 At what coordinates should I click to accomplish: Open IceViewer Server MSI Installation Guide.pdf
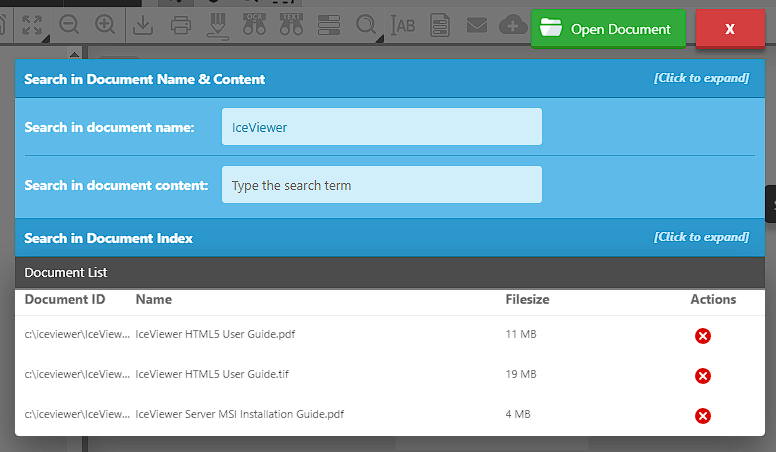pyautogui.click(x=240, y=414)
